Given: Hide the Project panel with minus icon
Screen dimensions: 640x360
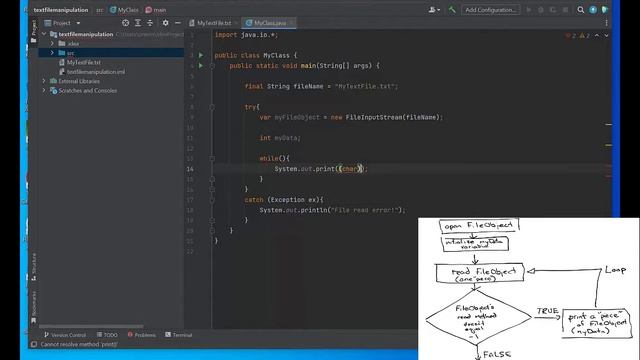Looking at the screenshot, I should [x=178, y=23].
